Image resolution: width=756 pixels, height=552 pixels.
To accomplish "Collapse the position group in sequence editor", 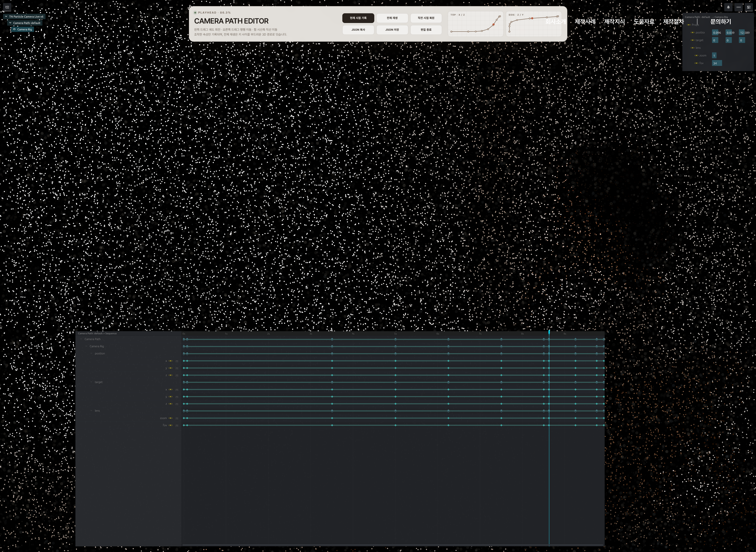I will pyautogui.click(x=91, y=353).
